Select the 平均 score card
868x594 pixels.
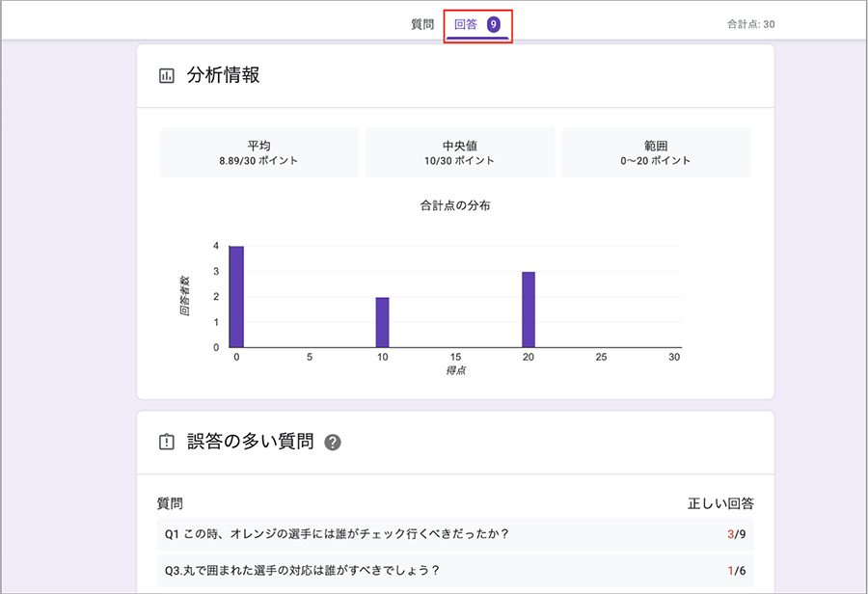pyautogui.click(x=258, y=152)
